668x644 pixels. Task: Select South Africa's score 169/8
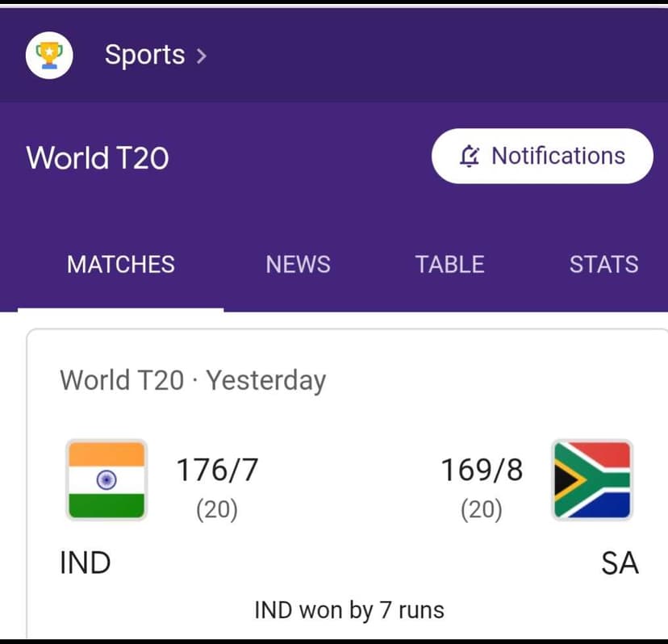[482, 470]
